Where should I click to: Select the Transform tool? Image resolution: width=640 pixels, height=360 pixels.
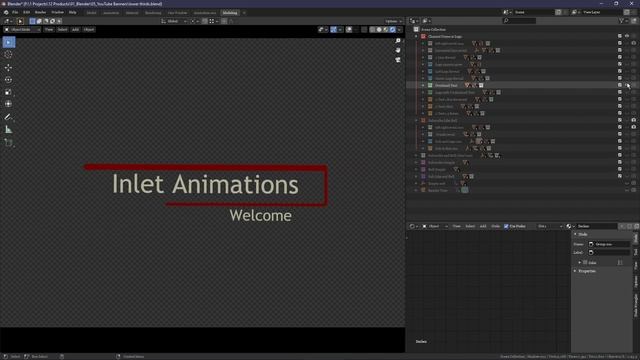point(9,104)
